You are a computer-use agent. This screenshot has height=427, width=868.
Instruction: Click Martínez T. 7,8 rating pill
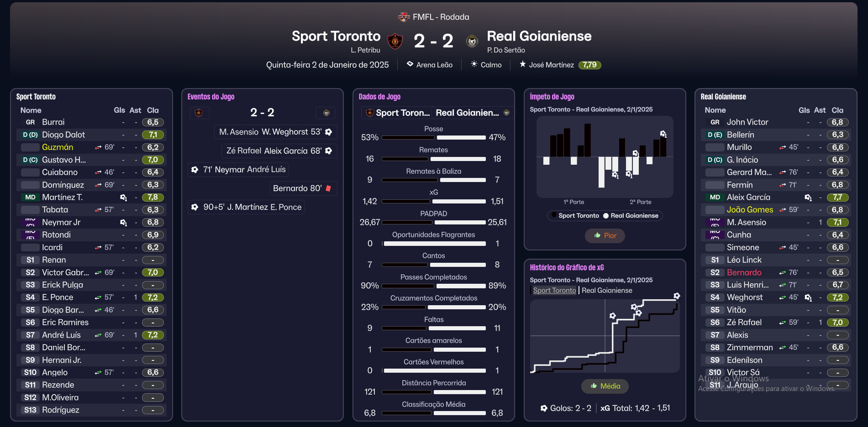point(153,198)
